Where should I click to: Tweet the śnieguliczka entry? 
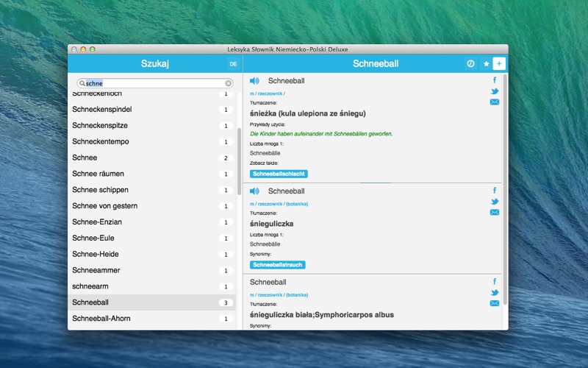coord(495,202)
